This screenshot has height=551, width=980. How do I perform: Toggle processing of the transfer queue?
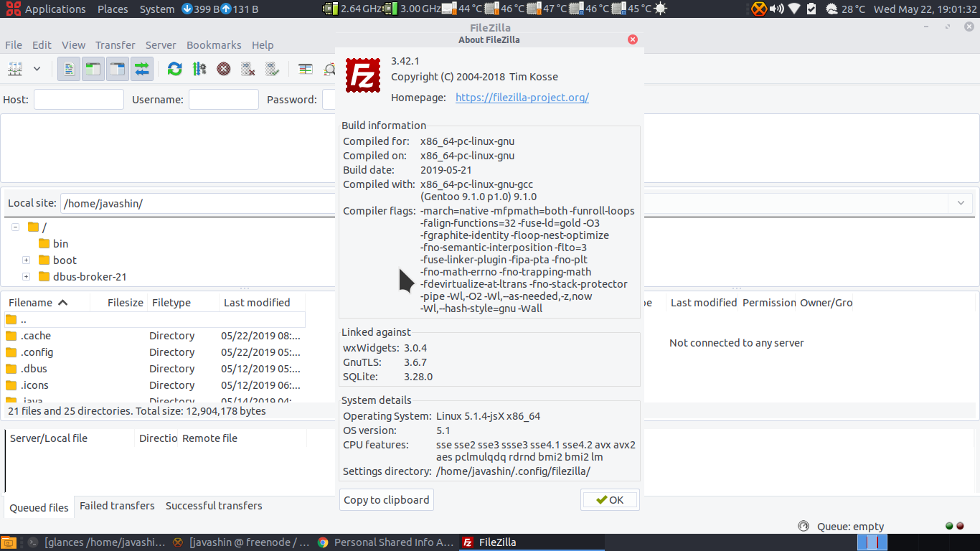pyautogui.click(x=199, y=69)
